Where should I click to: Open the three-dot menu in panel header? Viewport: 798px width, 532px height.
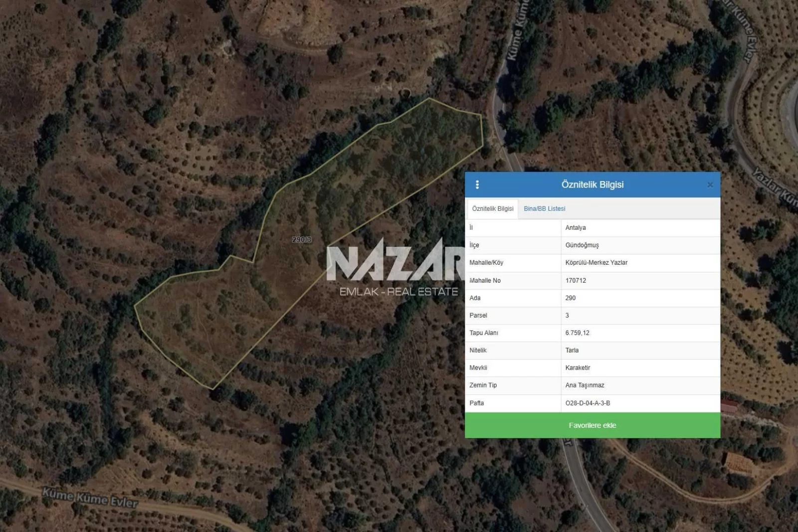pyautogui.click(x=477, y=184)
